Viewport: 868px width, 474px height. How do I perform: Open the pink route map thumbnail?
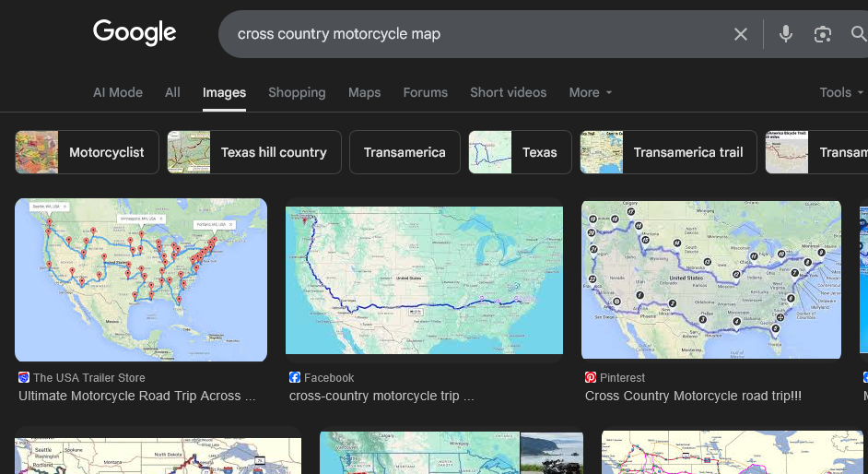(x=732, y=453)
